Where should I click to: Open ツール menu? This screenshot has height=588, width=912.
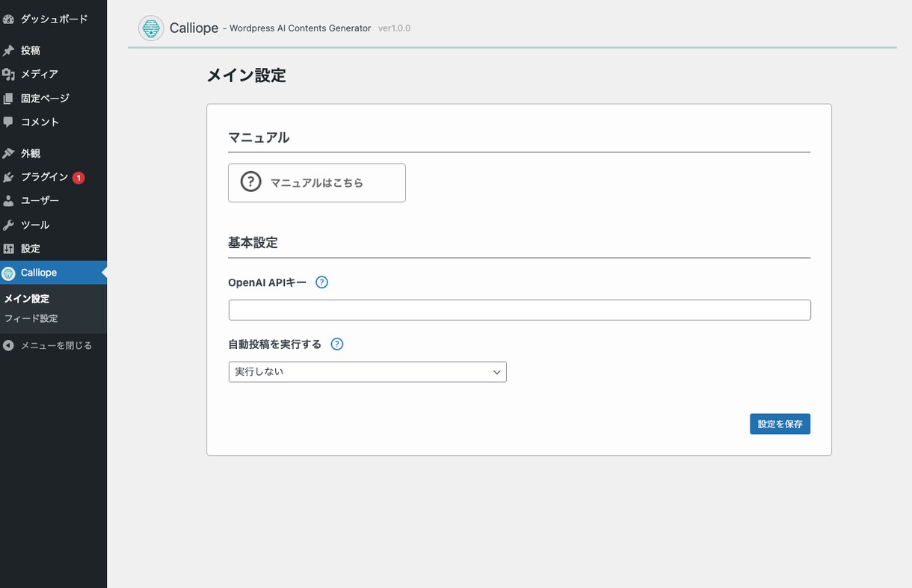coord(53,225)
